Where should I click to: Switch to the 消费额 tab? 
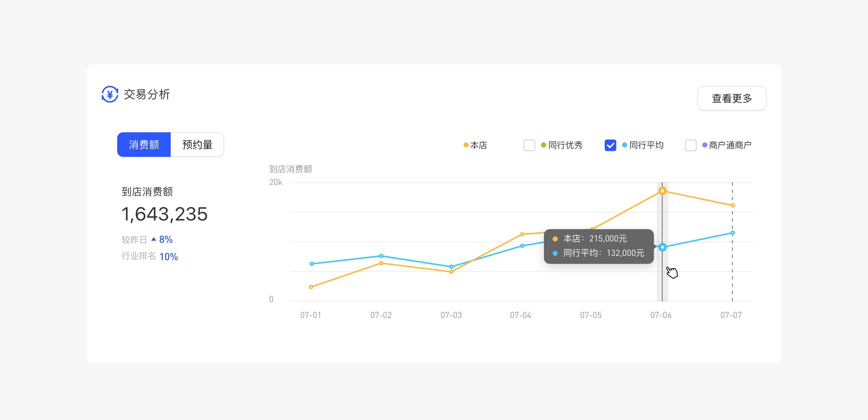tap(144, 145)
